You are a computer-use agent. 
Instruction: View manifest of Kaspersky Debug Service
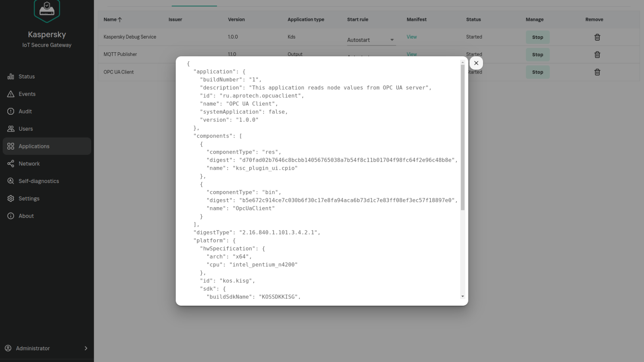[x=411, y=37]
